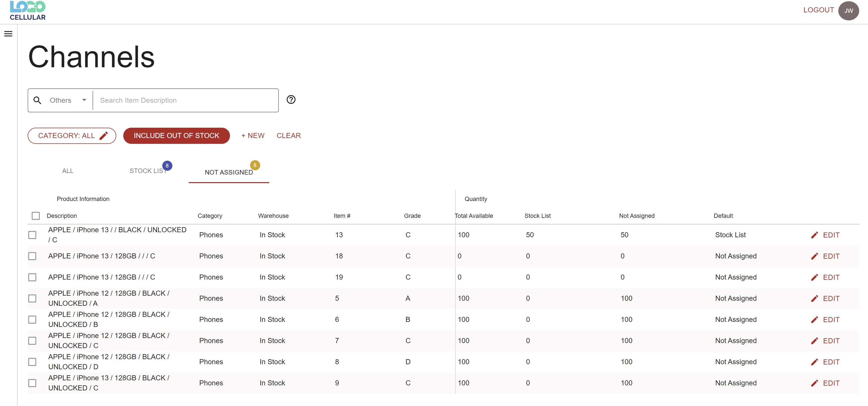Image resolution: width=868 pixels, height=406 pixels.
Task: Click the Total Available column header
Action: [474, 216]
